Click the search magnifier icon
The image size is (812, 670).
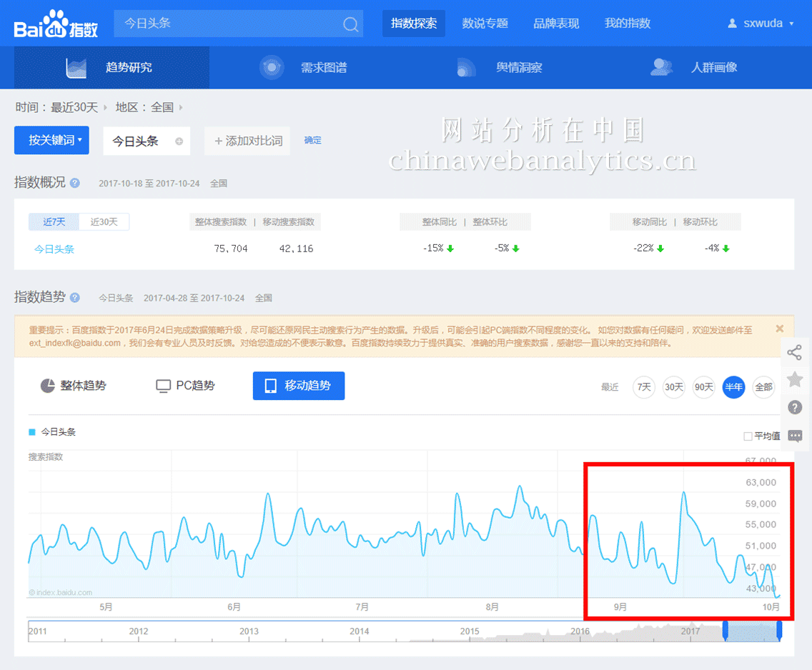pos(350,24)
